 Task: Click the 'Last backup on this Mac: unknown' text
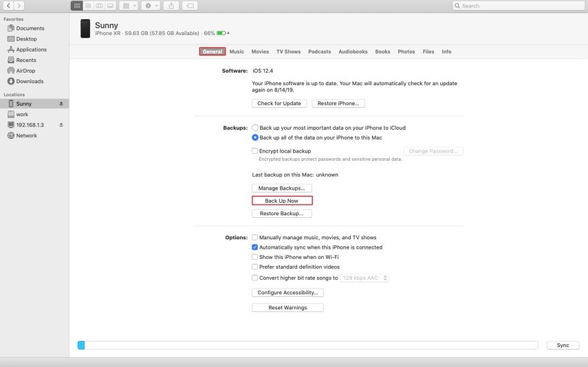coord(295,175)
